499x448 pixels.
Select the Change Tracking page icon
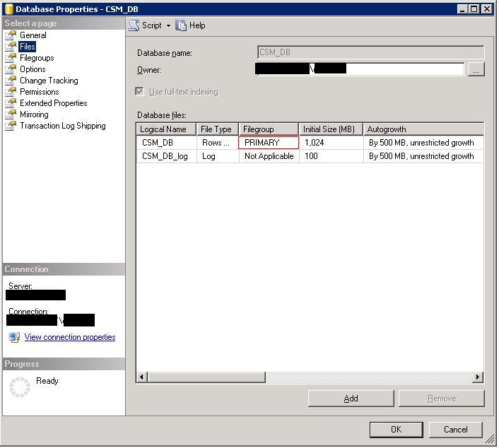coord(11,81)
